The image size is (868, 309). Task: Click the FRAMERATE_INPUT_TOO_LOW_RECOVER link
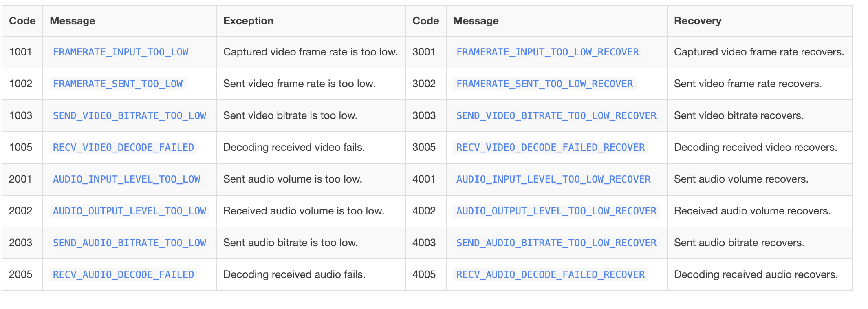coord(548,52)
